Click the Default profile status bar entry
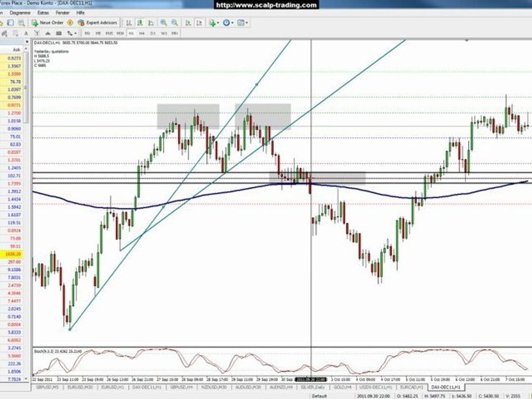 [319, 396]
